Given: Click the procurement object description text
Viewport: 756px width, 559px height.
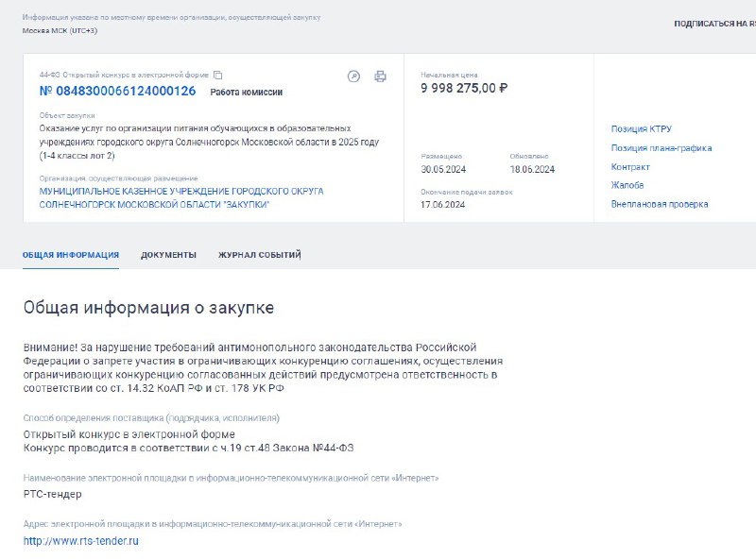Looking at the screenshot, I should (x=209, y=143).
